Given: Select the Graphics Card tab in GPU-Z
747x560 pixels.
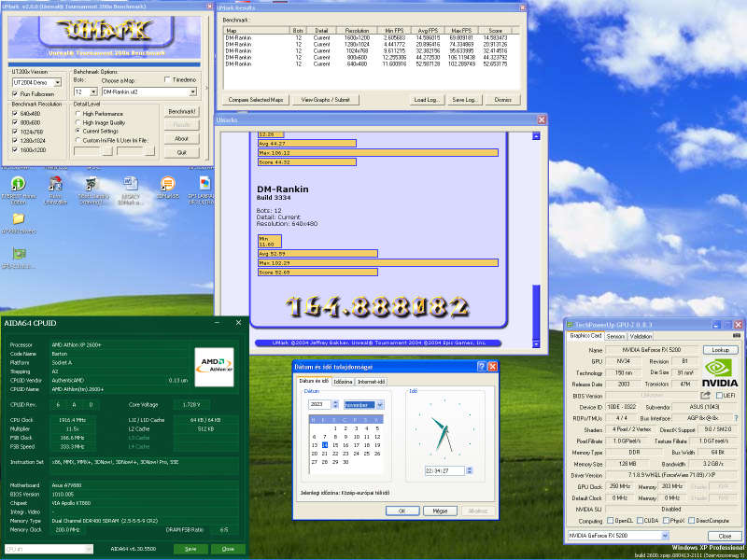Looking at the screenshot, I should (x=585, y=336).
